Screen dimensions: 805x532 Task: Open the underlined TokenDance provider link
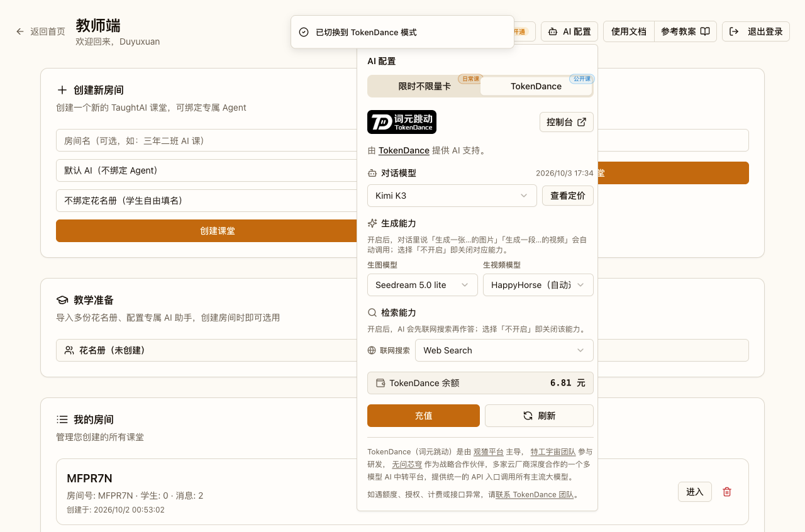[x=404, y=150]
